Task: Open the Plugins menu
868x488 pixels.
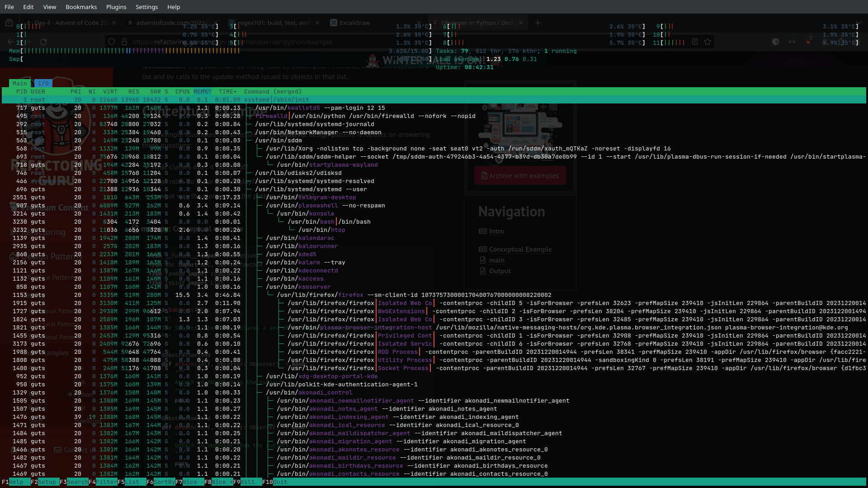Action: [116, 7]
